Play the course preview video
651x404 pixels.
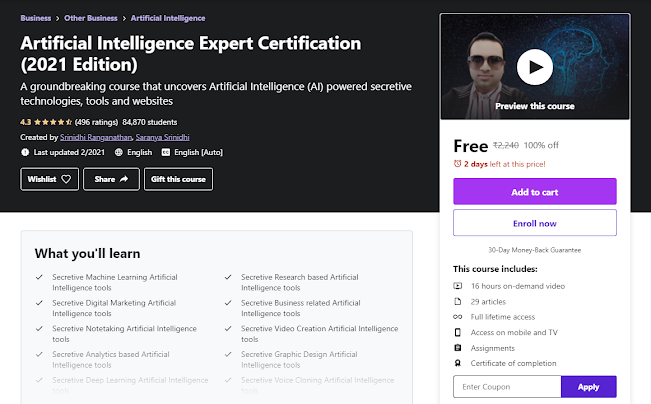(x=535, y=67)
